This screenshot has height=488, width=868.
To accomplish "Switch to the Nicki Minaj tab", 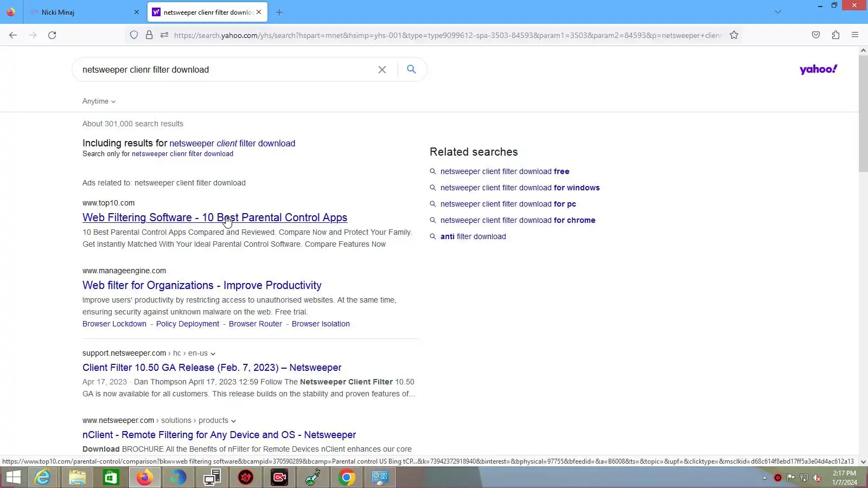I will (81, 12).
